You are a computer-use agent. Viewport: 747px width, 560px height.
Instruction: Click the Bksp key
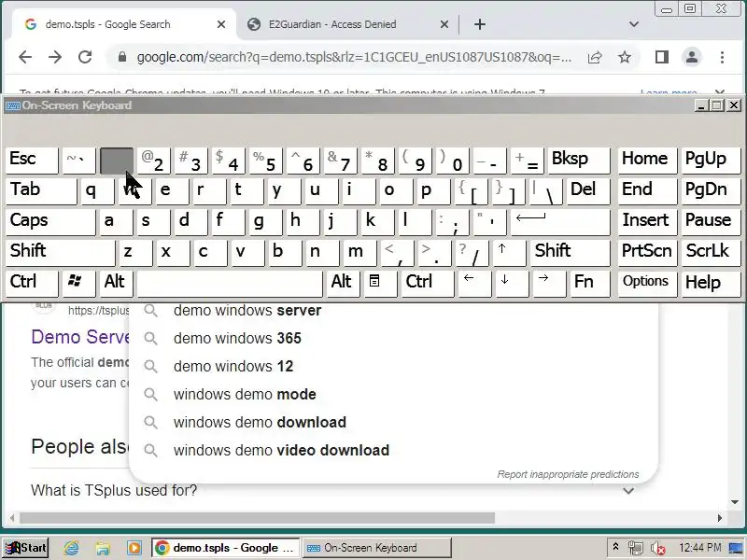pos(578,161)
